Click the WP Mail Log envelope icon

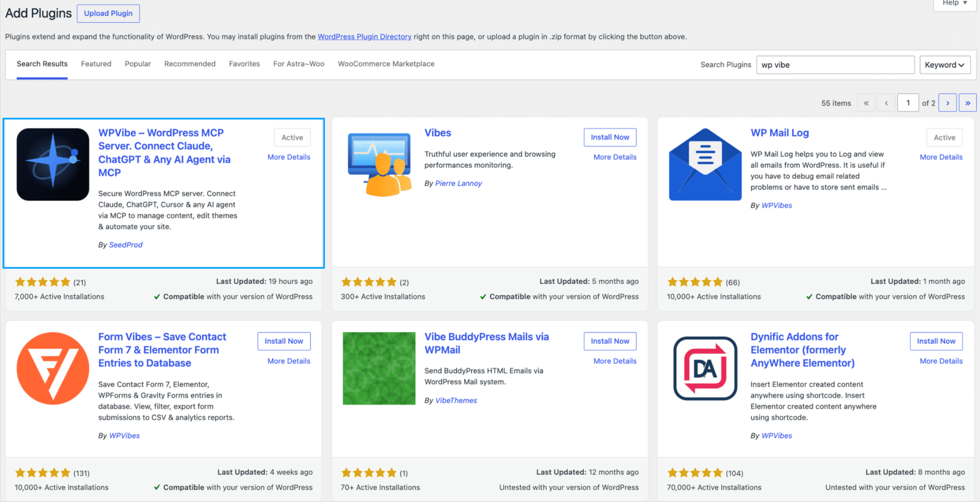pos(705,164)
